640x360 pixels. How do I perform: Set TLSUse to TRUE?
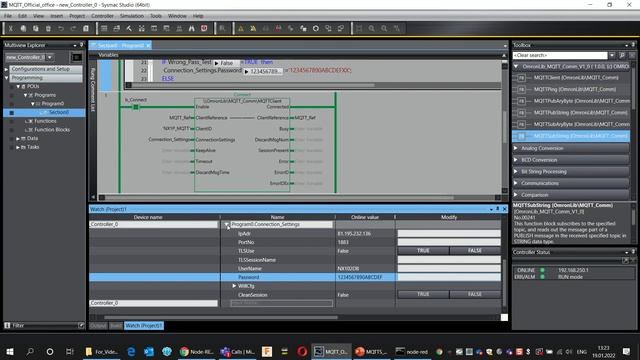click(423, 251)
